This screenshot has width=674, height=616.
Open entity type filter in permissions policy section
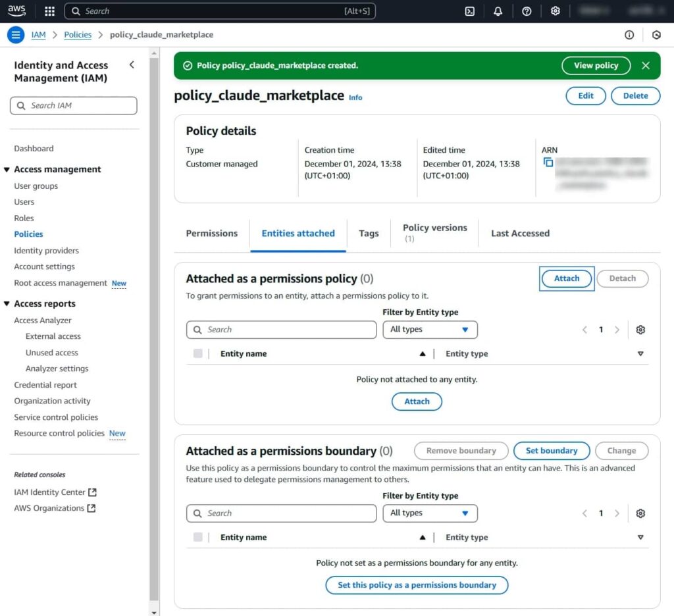coord(430,330)
